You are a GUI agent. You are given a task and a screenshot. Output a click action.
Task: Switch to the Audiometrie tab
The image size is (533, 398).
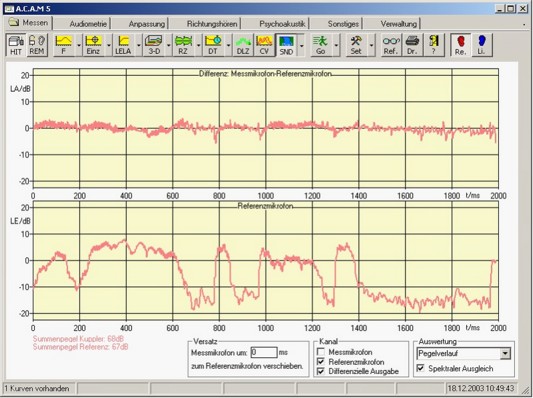pyautogui.click(x=88, y=24)
